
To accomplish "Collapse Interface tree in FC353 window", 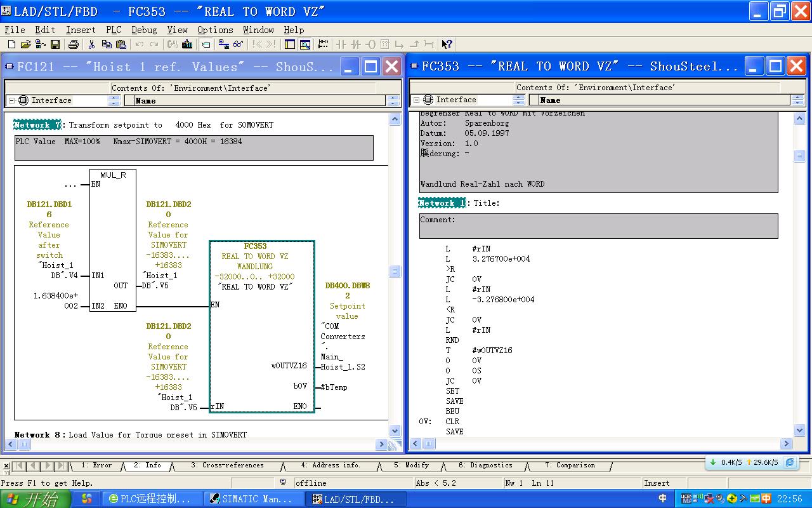I will point(416,100).
